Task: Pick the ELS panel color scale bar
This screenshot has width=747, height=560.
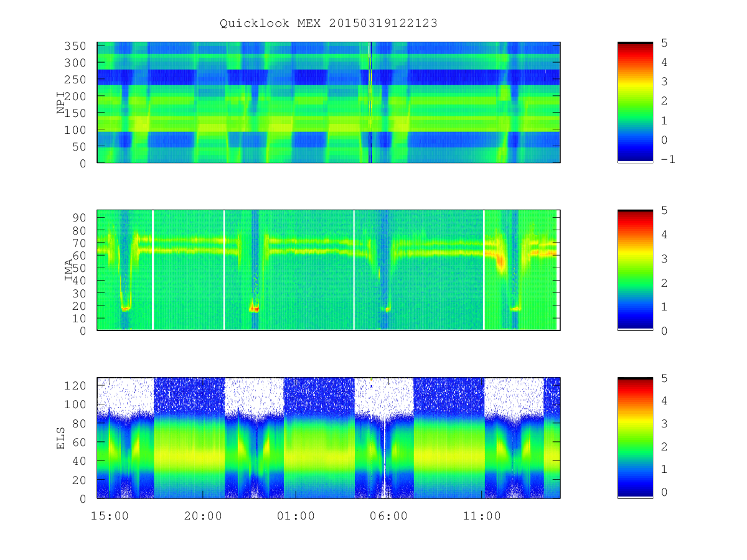Action: pos(635,438)
